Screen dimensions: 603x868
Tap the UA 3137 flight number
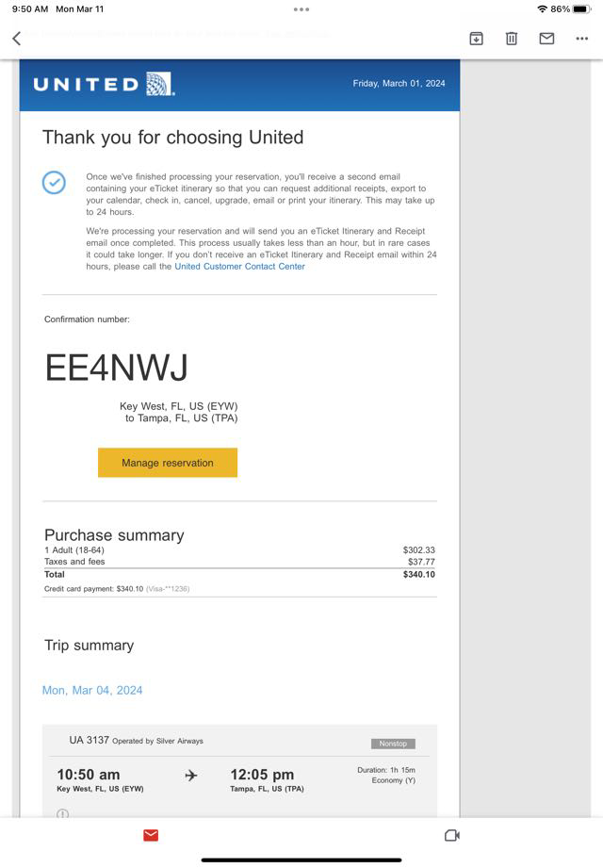(x=89, y=741)
